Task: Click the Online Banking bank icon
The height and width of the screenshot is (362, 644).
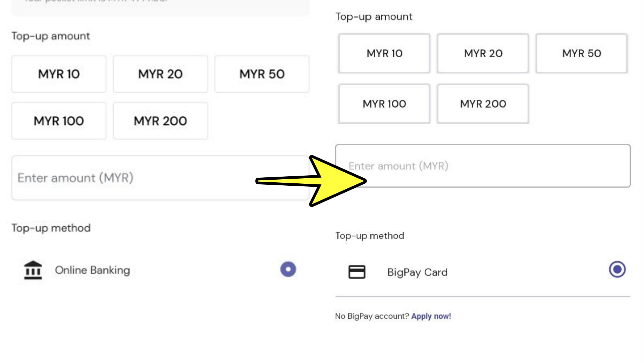Action: (x=33, y=270)
